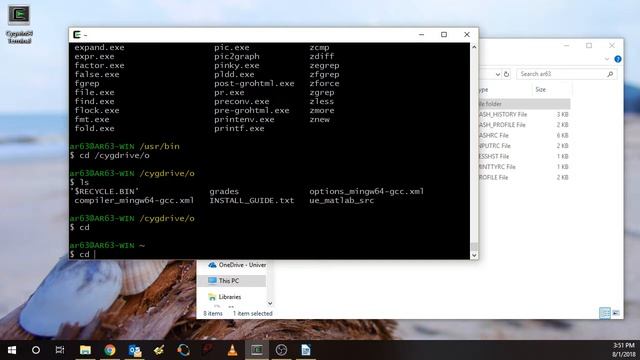Open Cortana search circle on taskbar
Image resolution: width=640 pixels, height=360 pixels.
(x=36, y=350)
